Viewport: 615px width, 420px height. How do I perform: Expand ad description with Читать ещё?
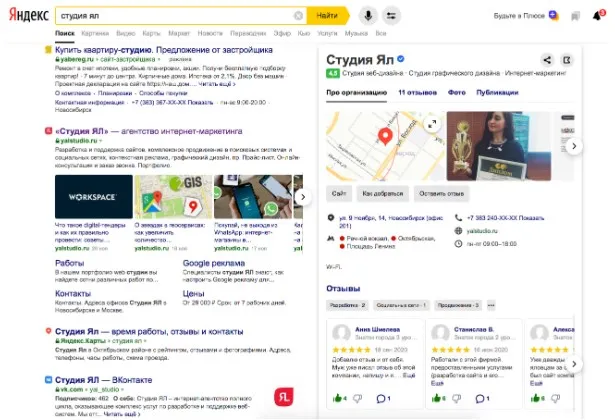click(217, 84)
